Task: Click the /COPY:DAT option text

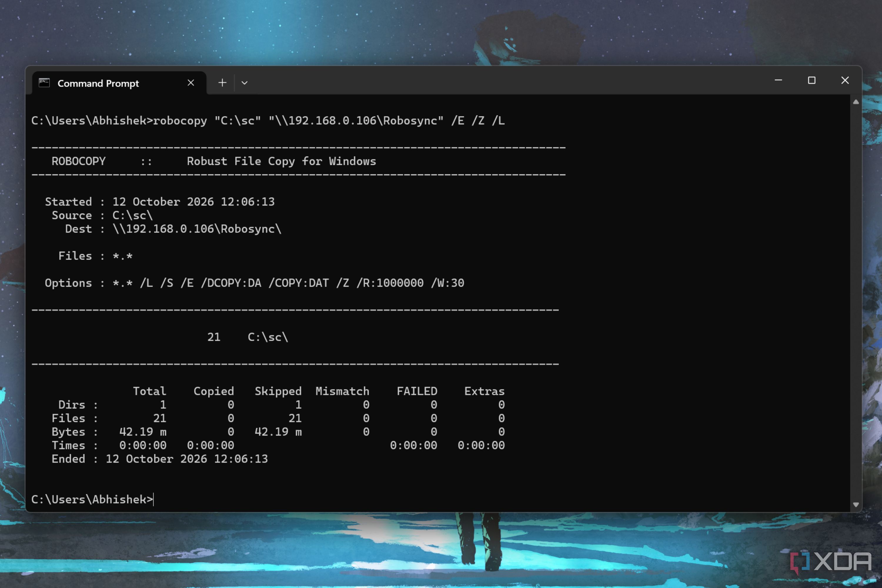Action: [298, 283]
